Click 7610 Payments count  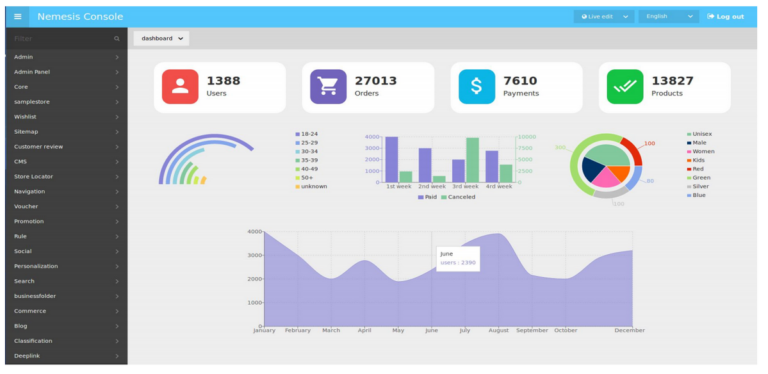click(x=520, y=81)
